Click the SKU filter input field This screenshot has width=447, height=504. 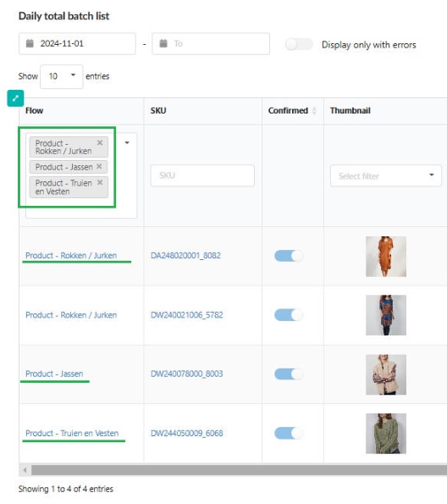tap(202, 175)
